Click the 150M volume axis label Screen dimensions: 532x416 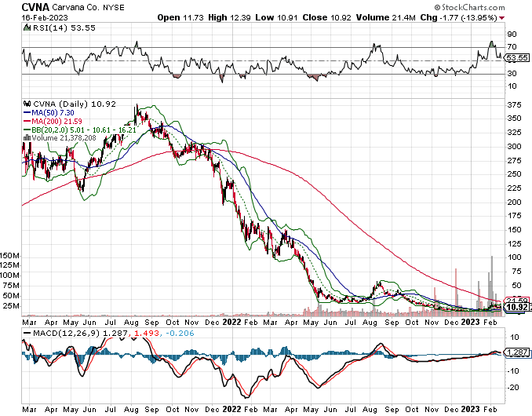click(9, 256)
